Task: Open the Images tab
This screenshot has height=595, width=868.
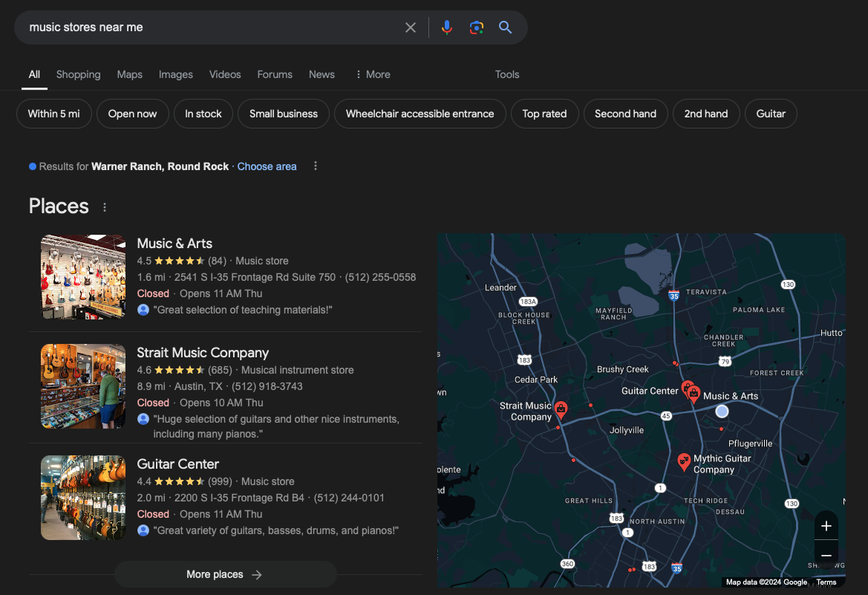Action: [x=175, y=74]
